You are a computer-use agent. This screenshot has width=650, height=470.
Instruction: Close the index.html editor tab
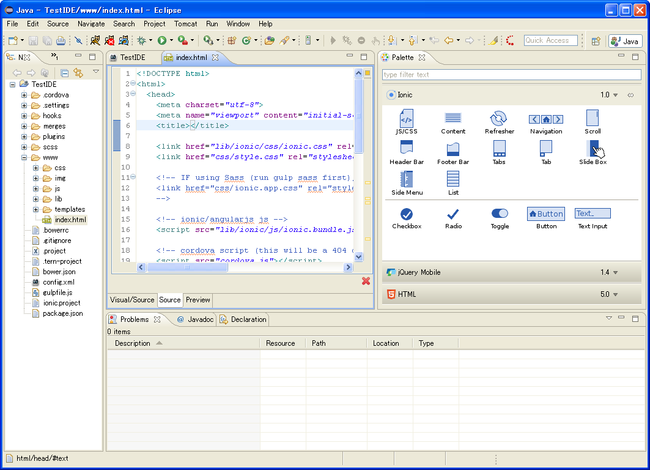click(x=215, y=58)
